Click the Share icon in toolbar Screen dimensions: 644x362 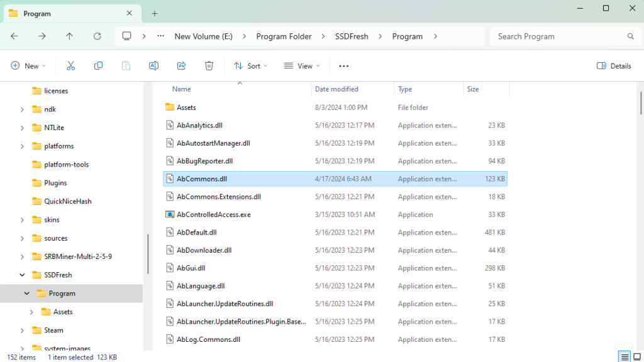(181, 66)
